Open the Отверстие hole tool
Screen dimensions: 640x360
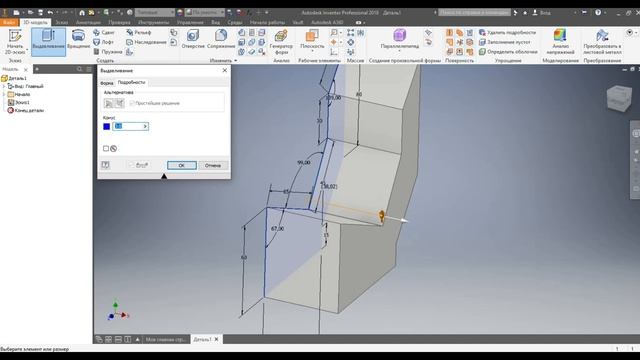point(193,40)
